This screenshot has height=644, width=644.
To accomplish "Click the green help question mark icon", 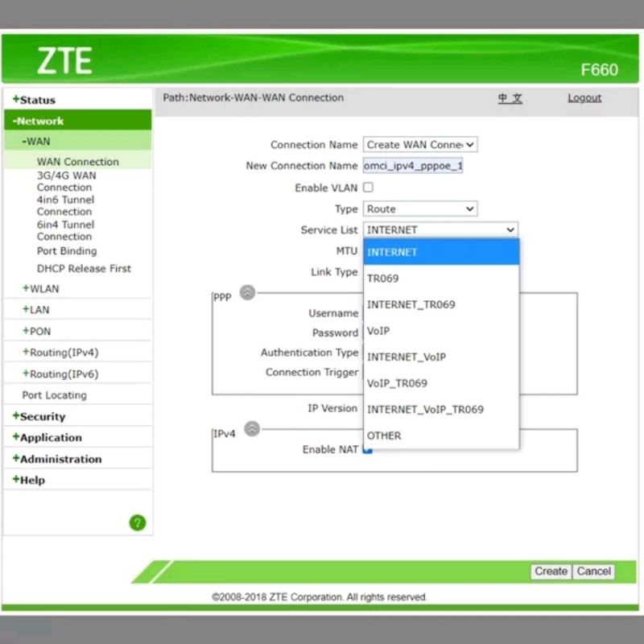I will click(138, 522).
